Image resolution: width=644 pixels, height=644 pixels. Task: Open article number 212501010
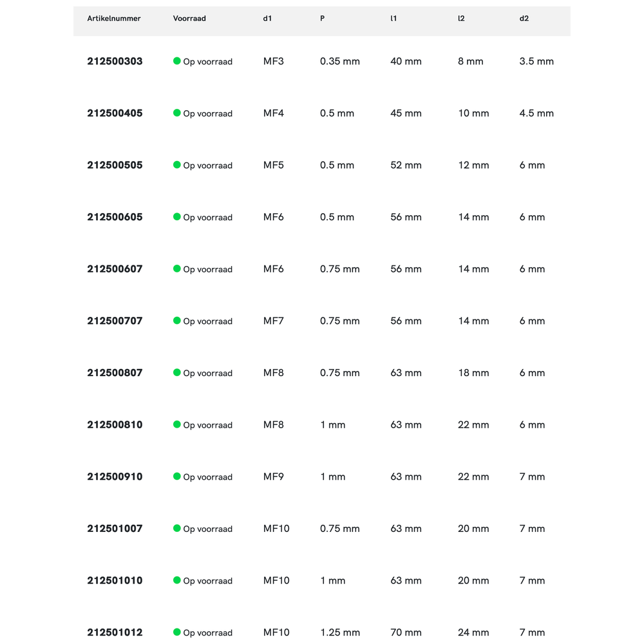(x=115, y=580)
